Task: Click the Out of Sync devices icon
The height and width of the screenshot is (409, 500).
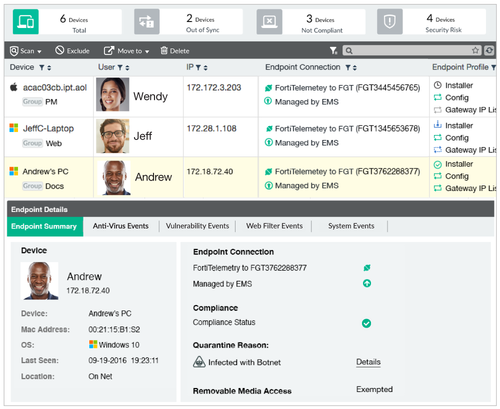Action: tap(147, 22)
